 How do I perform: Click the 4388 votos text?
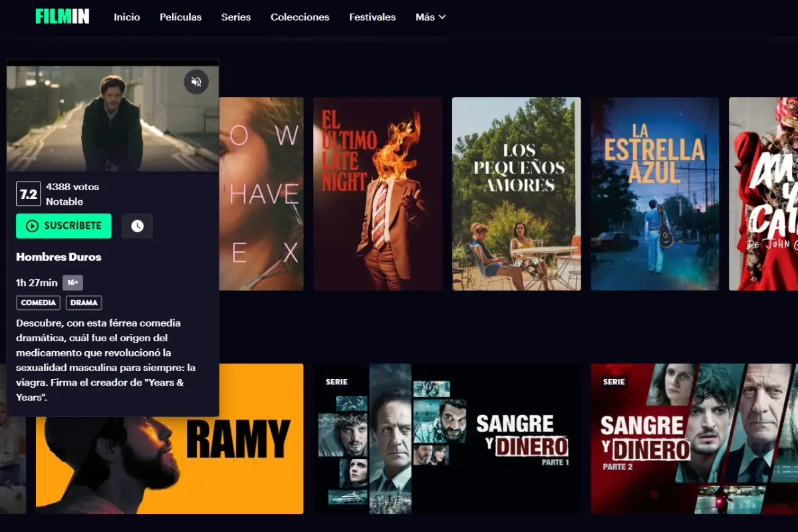pos(72,187)
